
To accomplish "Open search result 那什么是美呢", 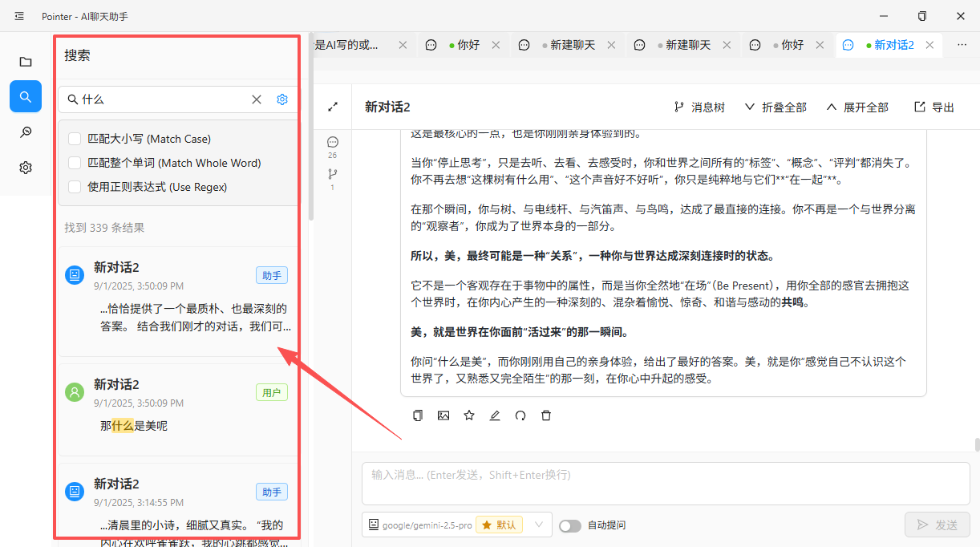I will click(178, 409).
